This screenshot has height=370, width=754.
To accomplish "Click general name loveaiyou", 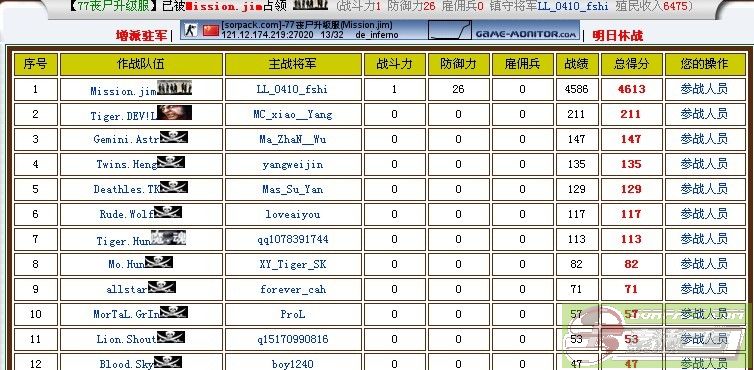I will (x=292, y=215).
